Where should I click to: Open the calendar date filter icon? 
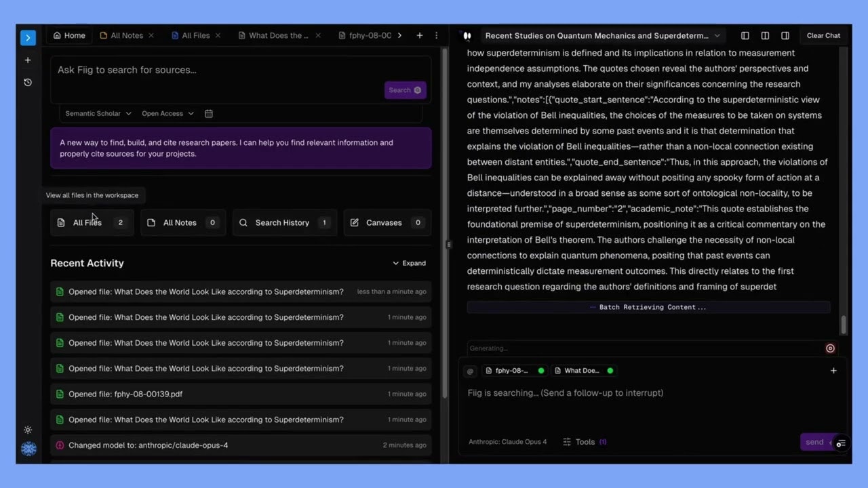coord(209,113)
